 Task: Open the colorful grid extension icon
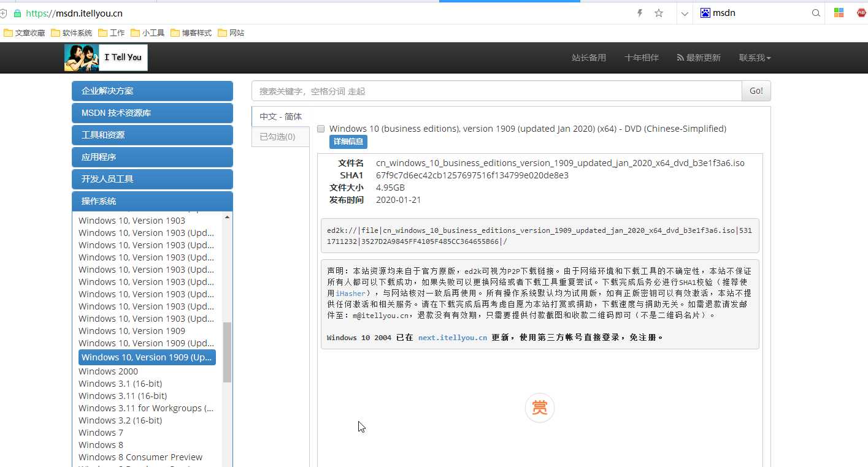[839, 13]
